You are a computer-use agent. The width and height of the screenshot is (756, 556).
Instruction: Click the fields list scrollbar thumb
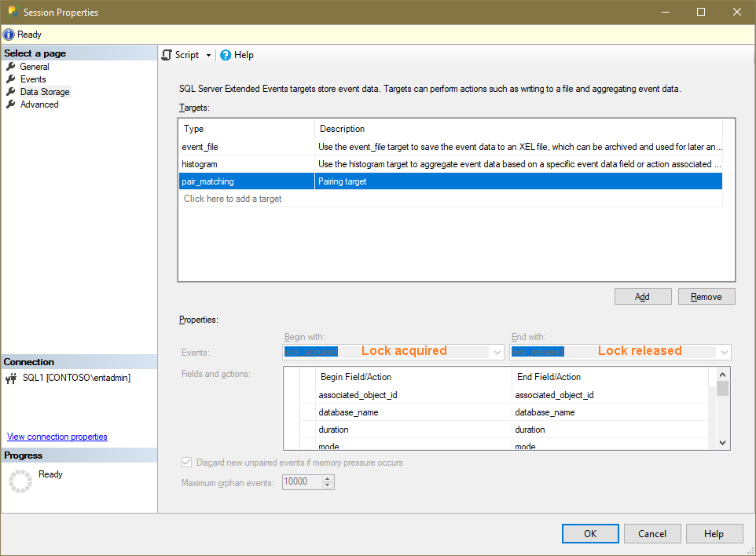tap(722, 388)
